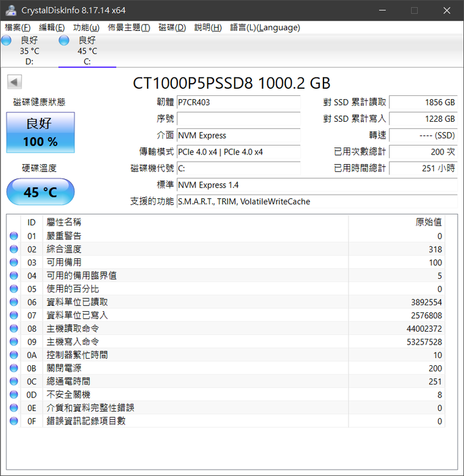The height and width of the screenshot is (476, 464).
Task: Click the 支援的功能 supported features field
Action: [x=317, y=202]
